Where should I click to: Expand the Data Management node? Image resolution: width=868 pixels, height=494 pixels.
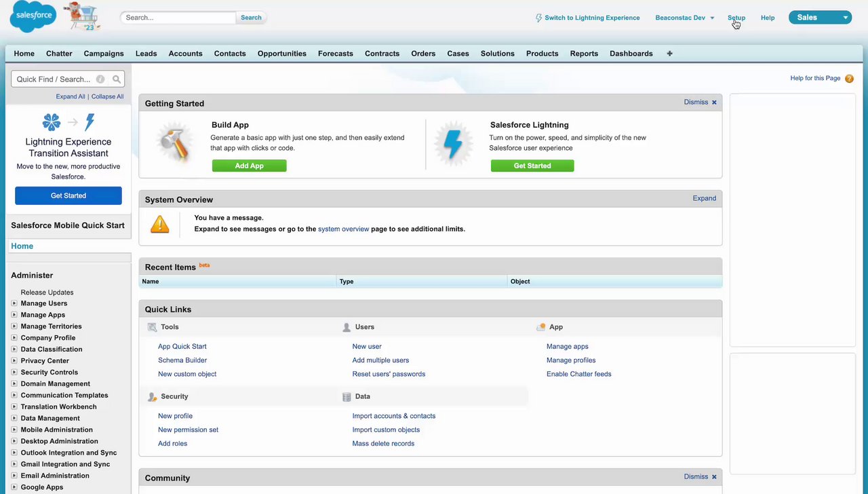14,418
